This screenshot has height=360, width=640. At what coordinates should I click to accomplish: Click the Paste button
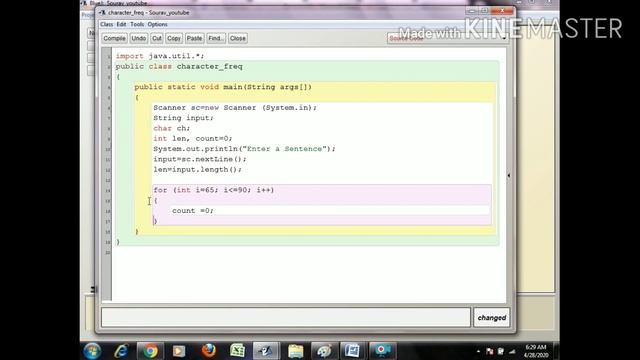point(194,38)
